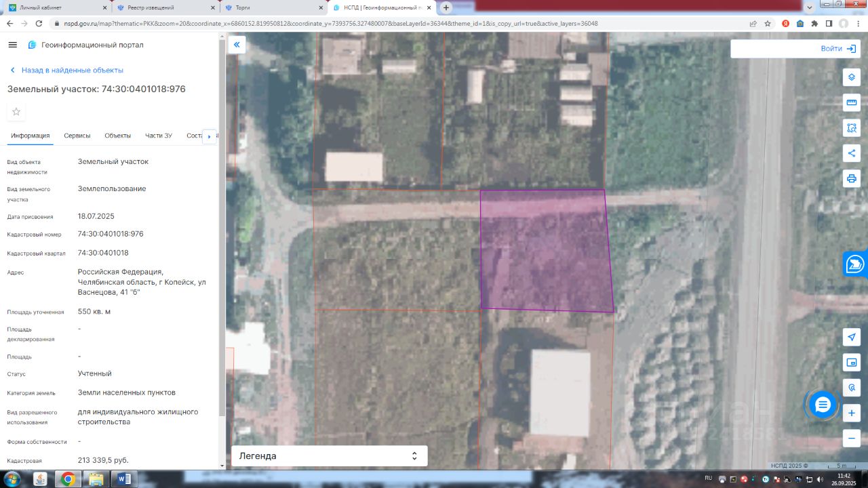The height and width of the screenshot is (488, 868).
Task: Click the status value Учтенный
Action: [95, 373]
